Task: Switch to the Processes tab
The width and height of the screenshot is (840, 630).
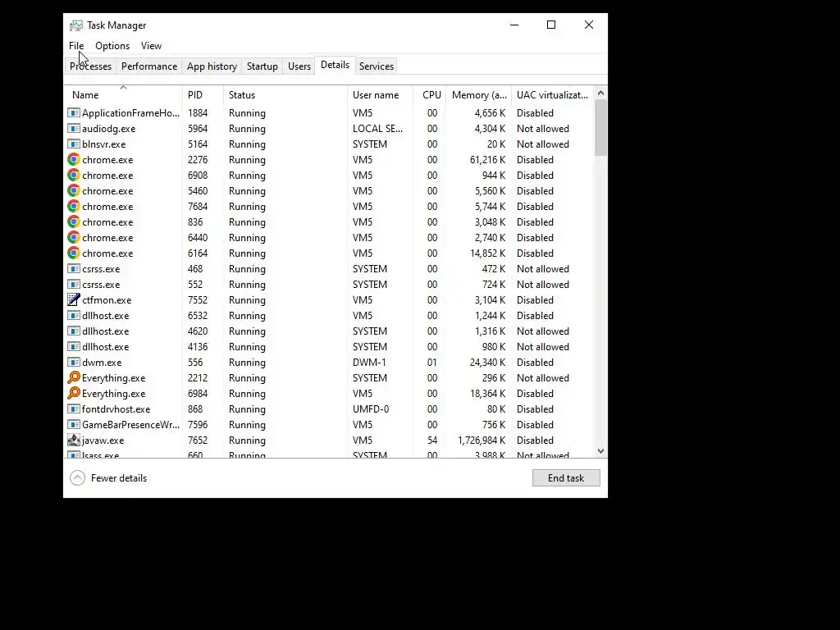Action: pyautogui.click(x=90, y=66)
